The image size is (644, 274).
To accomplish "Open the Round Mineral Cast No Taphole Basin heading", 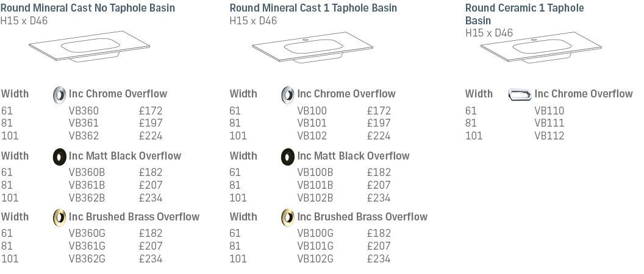I will [87, 8].
